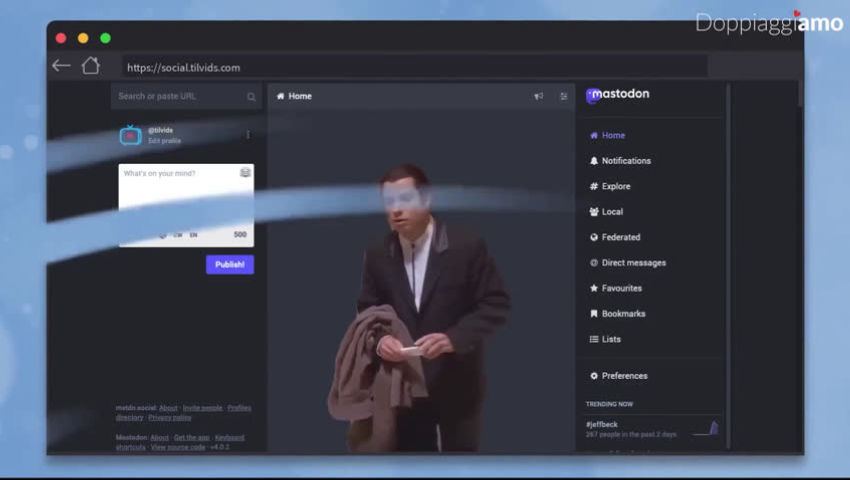Select the Federated timeline
Viewport: 850px width, 480px height.
click(x=620, y=237)
